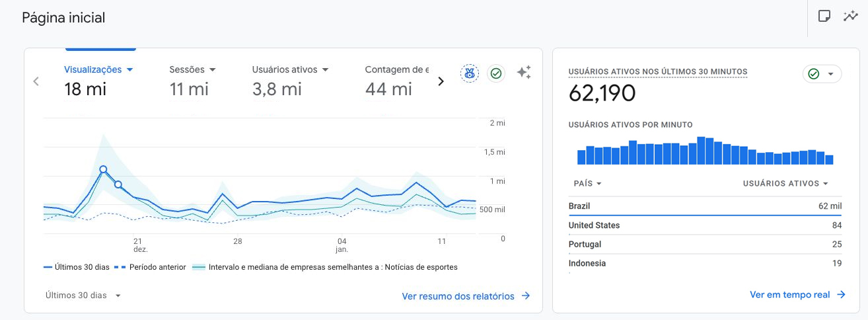The width and height of the screenshot is (868, 320).
Task: Click the Usuários ativos nos últimos 30 minutos heading
Action: (658, 71)
